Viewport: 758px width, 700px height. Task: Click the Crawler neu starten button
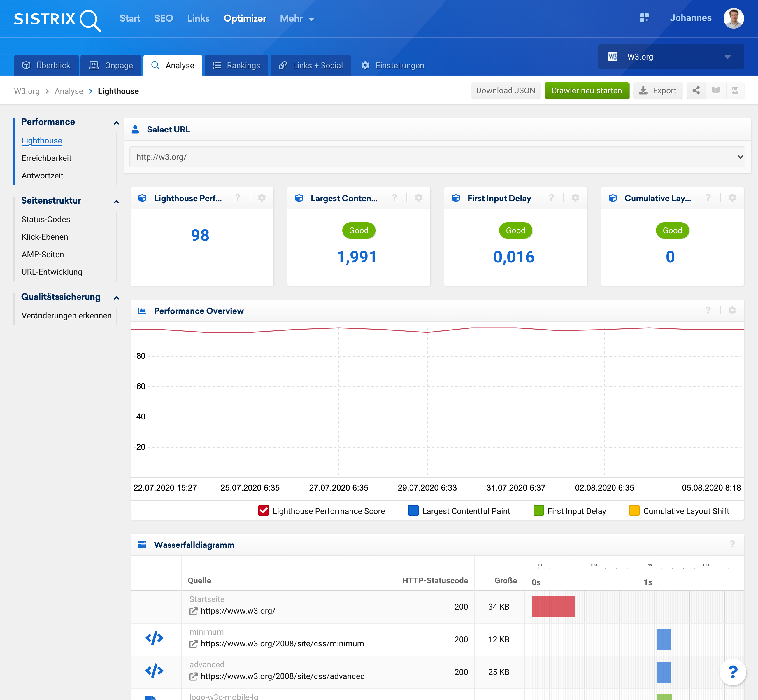point(587,90)
